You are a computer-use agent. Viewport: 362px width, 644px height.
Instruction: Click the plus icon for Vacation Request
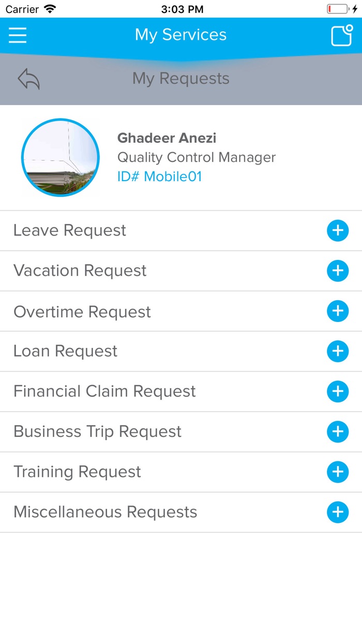point(338,271)
